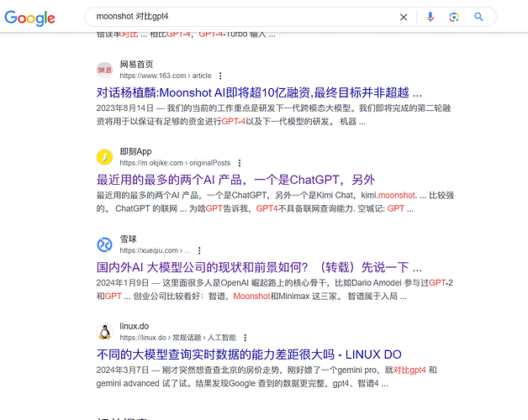Click the 雪球 favicon icon
Viewport: 528px width, 420px height.
tap(105, 244)
